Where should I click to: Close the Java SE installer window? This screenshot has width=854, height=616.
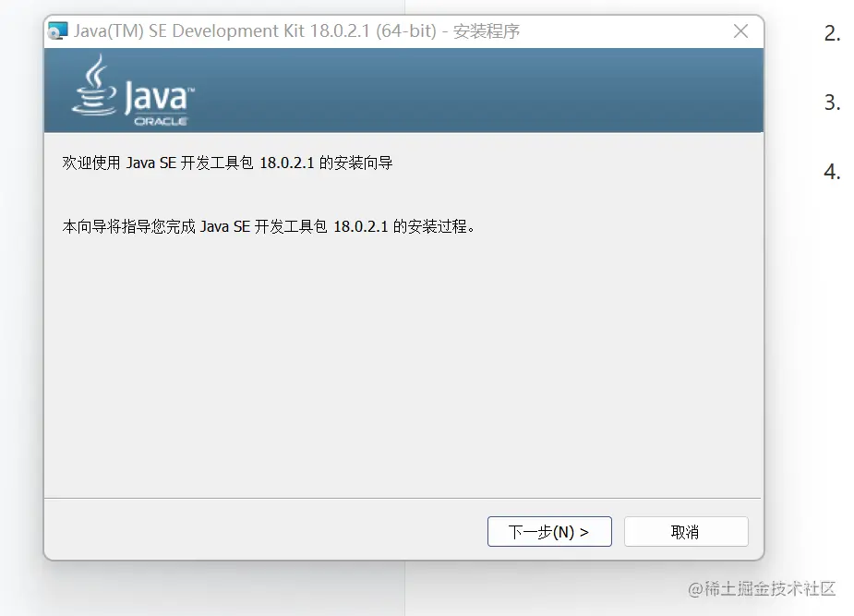click(740, 31)
